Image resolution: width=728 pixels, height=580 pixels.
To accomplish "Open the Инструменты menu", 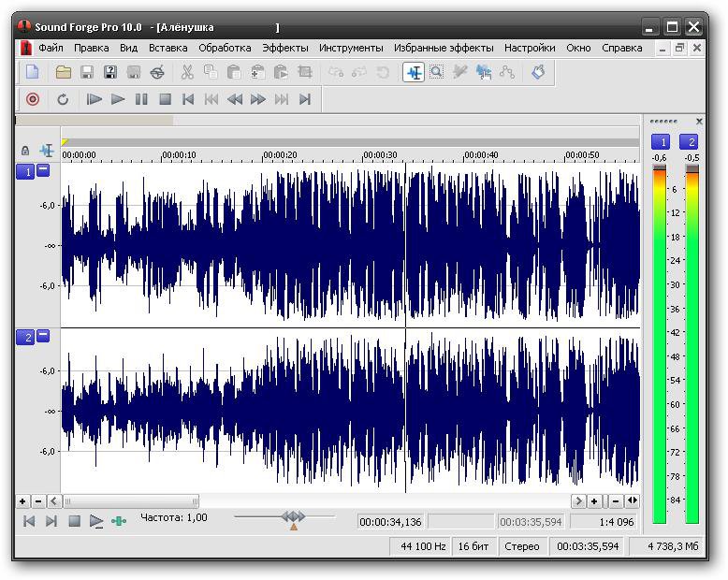I will [351, 48].
